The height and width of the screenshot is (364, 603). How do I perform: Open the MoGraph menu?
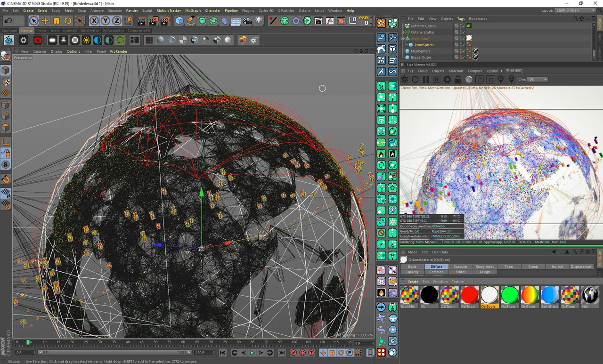(x=193, y=10)
